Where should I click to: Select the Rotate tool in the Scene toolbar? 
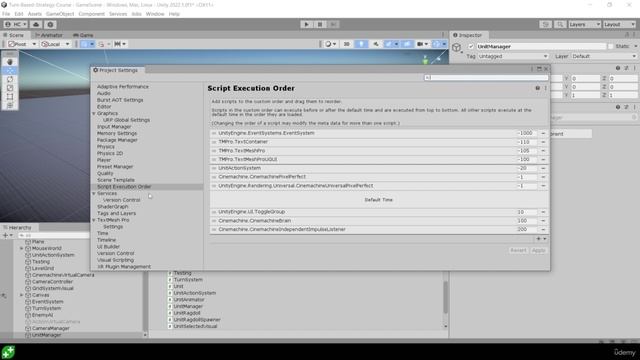click(10, 79)
